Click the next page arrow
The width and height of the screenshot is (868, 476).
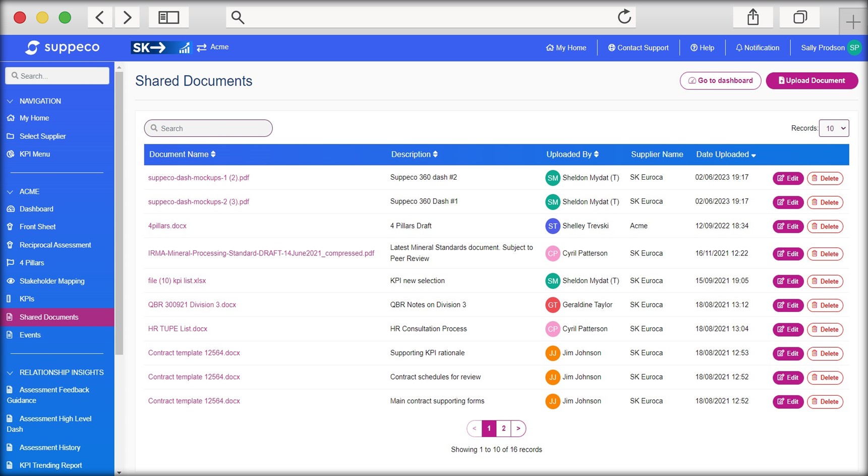518,429
